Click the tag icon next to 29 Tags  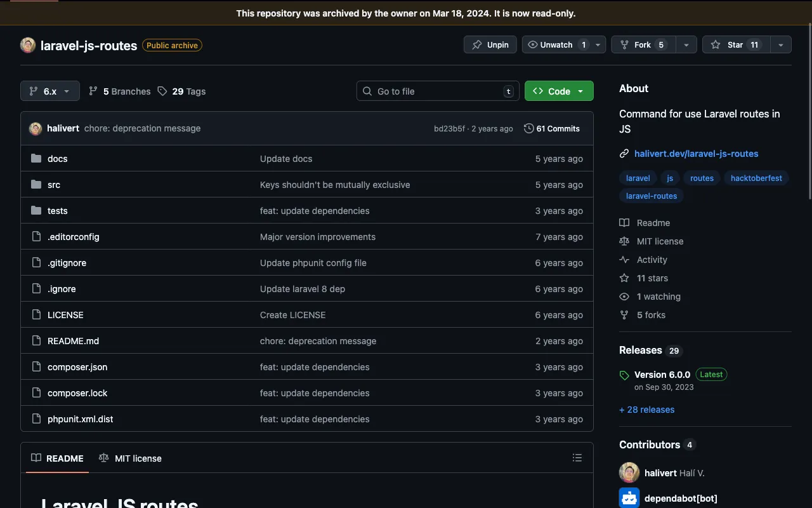pos(163,91)
